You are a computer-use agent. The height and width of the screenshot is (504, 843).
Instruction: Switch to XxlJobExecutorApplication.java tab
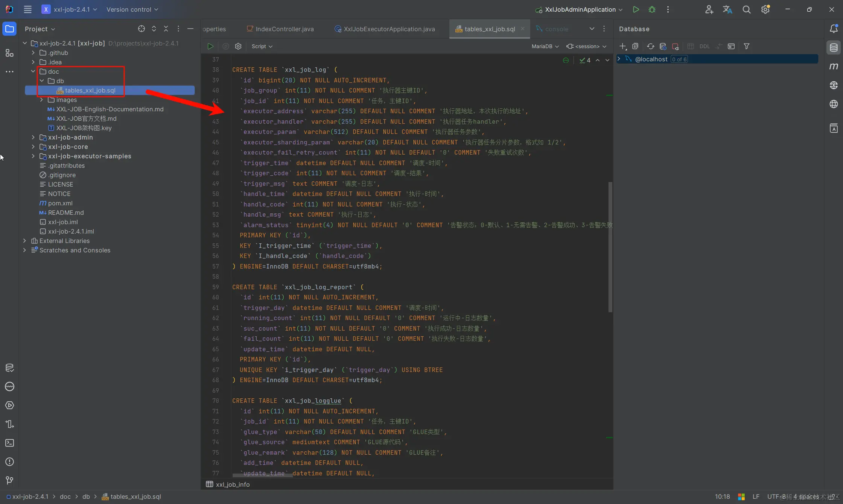tap(385, 29)
